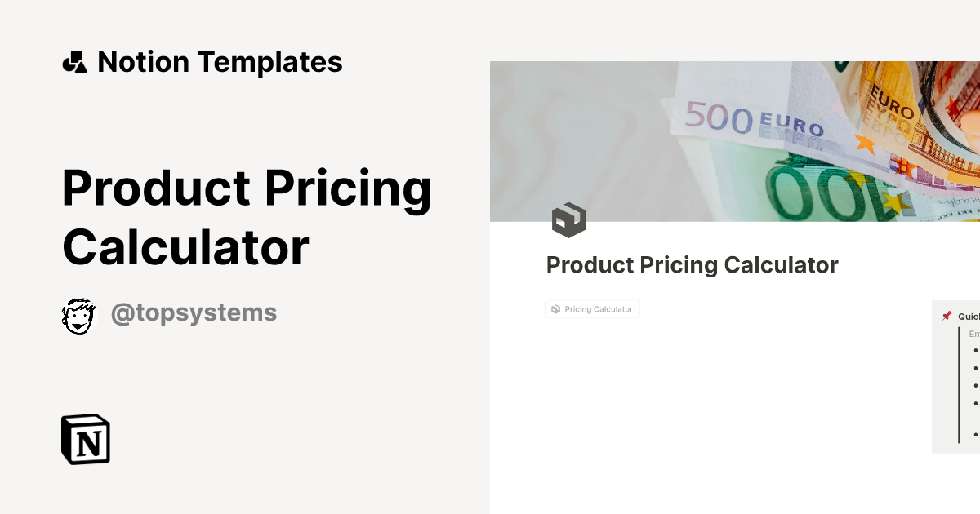
Task: Click the package page icon above the page title
Action: (x=569, y=219)
